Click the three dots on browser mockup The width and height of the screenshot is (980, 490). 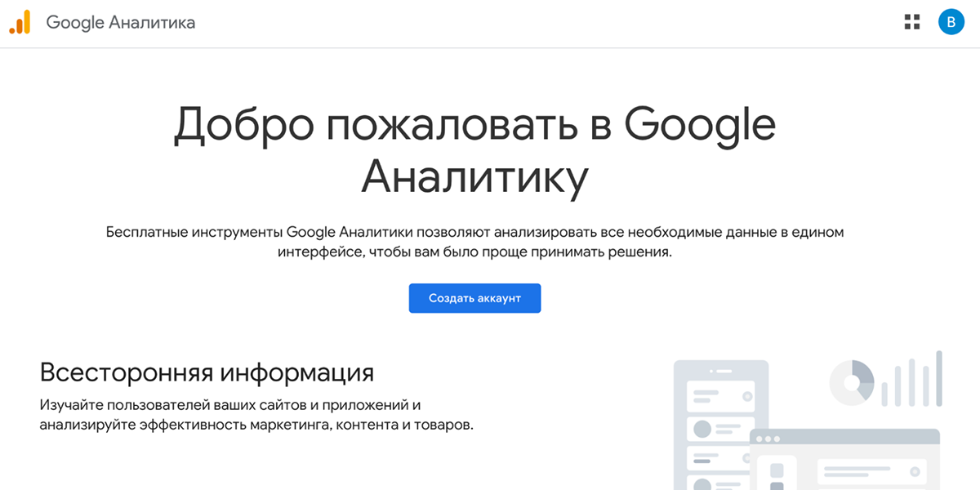point(768,439)
